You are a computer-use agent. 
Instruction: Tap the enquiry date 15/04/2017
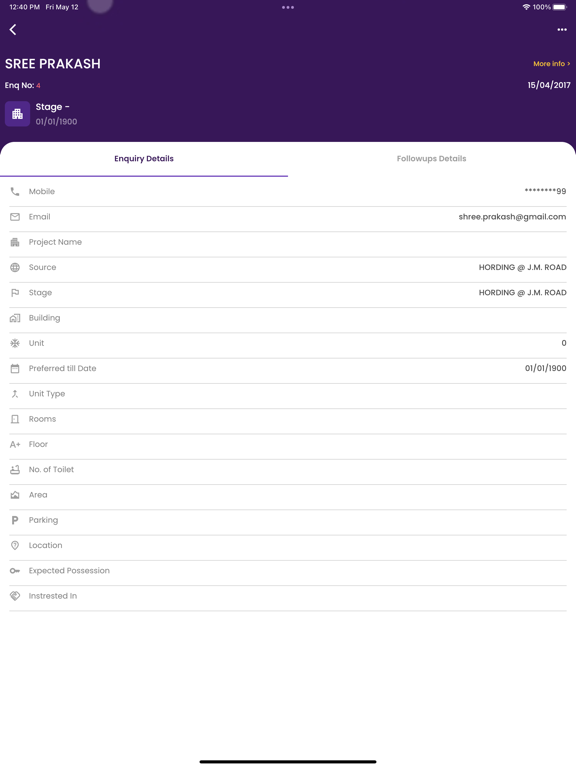click(549, 85)
